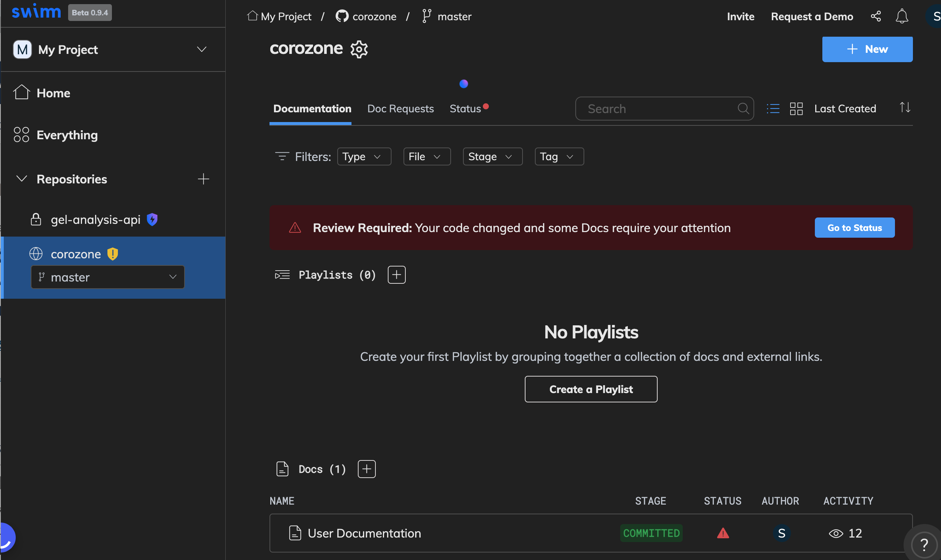Click in the Search input field
Screen dimensions: 941x560
pos(664,109)
